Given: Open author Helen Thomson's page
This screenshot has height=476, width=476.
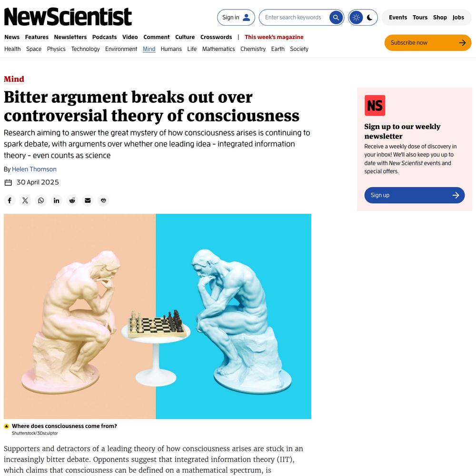Looking at the screenshot, I should (x=34, y=169).
